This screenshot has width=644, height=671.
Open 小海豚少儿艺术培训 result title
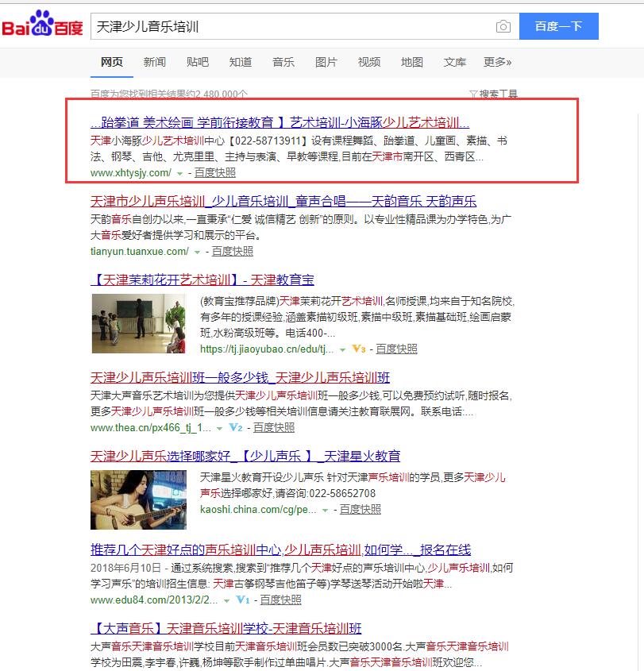click(x=280, y=122)
